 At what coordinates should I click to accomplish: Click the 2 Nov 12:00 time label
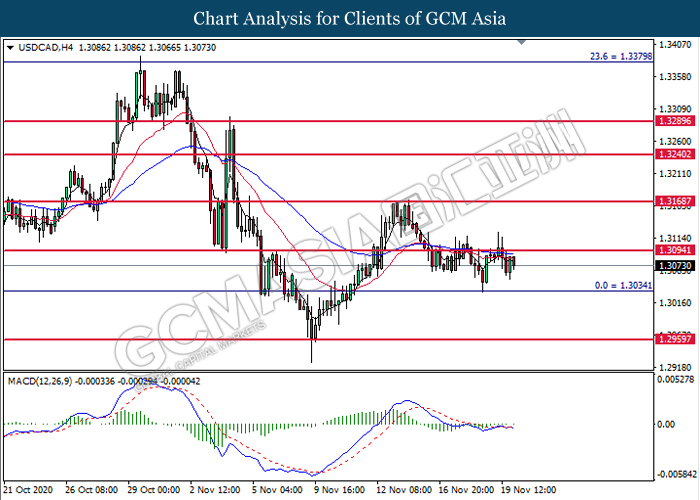(215, 490)
